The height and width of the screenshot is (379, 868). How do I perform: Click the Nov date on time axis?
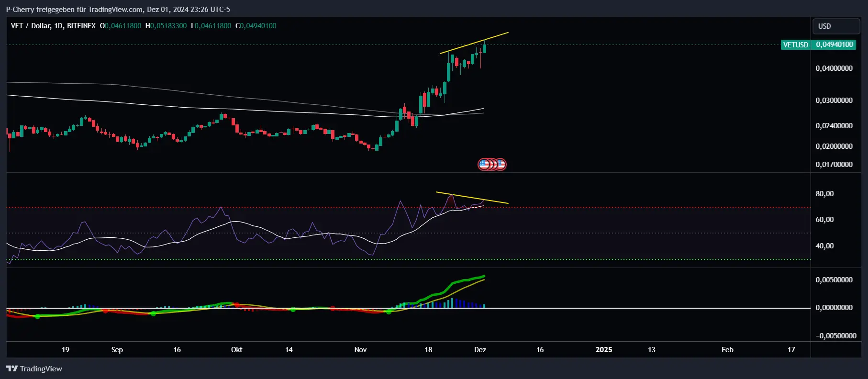pyautogui.click(x=360, y=350)
